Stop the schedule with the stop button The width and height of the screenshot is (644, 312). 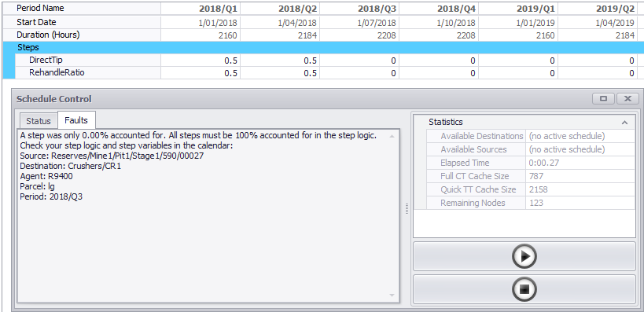tap(524, 289)
